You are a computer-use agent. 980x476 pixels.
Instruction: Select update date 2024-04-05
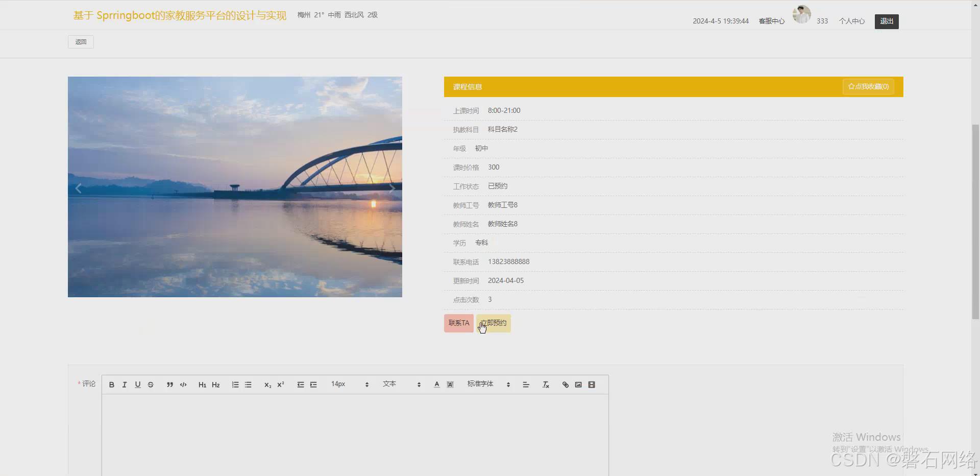click(x=506, y=280)
